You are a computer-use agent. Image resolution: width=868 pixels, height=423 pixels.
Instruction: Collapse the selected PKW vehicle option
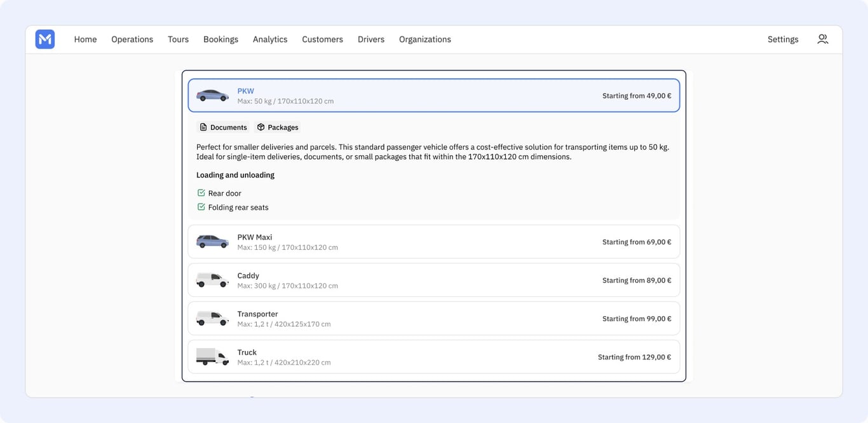pos(434,95)
